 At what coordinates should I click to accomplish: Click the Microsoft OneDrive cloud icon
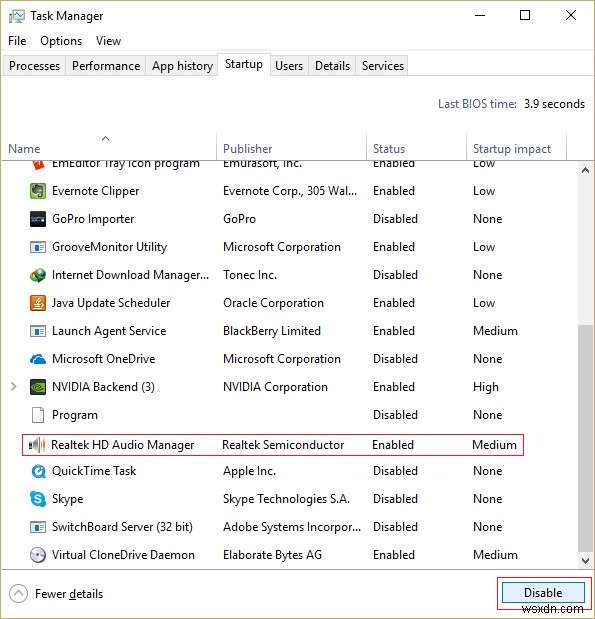point(38,359)
